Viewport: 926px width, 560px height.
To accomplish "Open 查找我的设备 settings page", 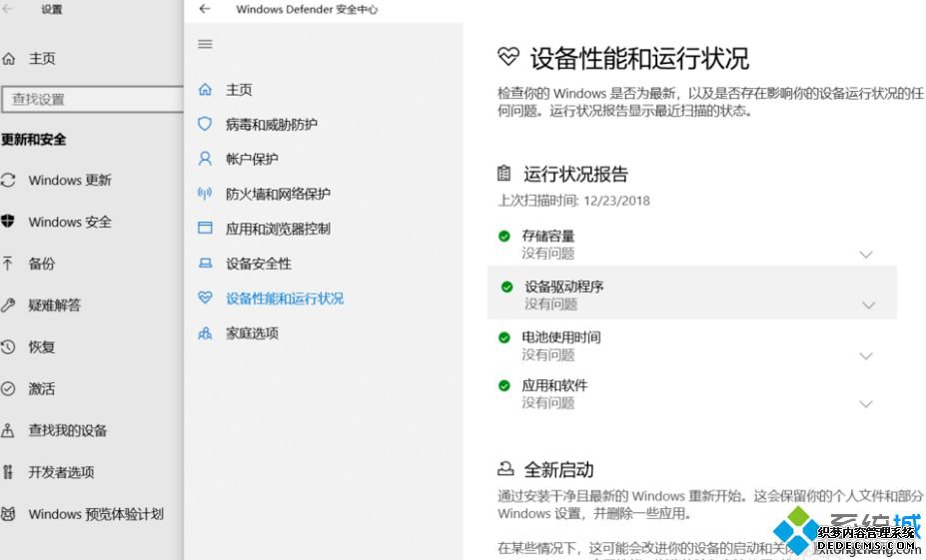I will (67, 431).
